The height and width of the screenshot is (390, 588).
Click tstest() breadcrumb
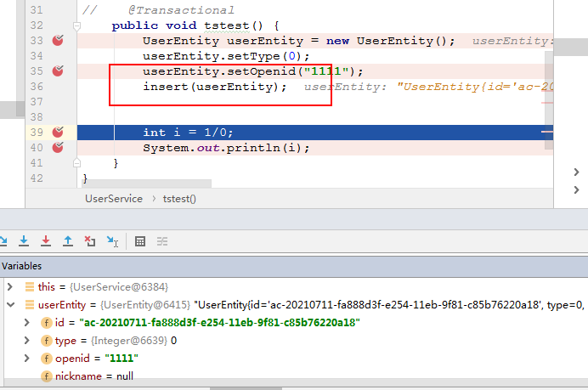pyautogui.click(x=179, y=199)
